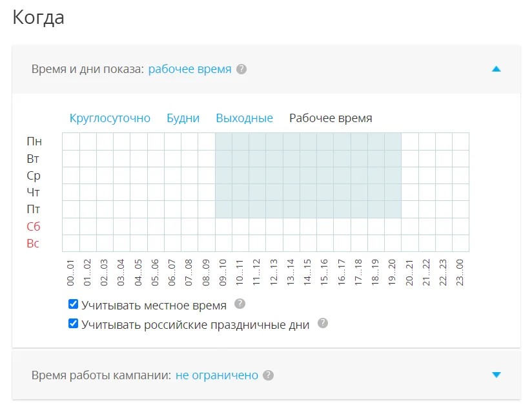Click help icon beside 'российские праздничные дни'
The height and width of the screenshot is (407, 532).
pyautogui.click(x=323, y=323)
